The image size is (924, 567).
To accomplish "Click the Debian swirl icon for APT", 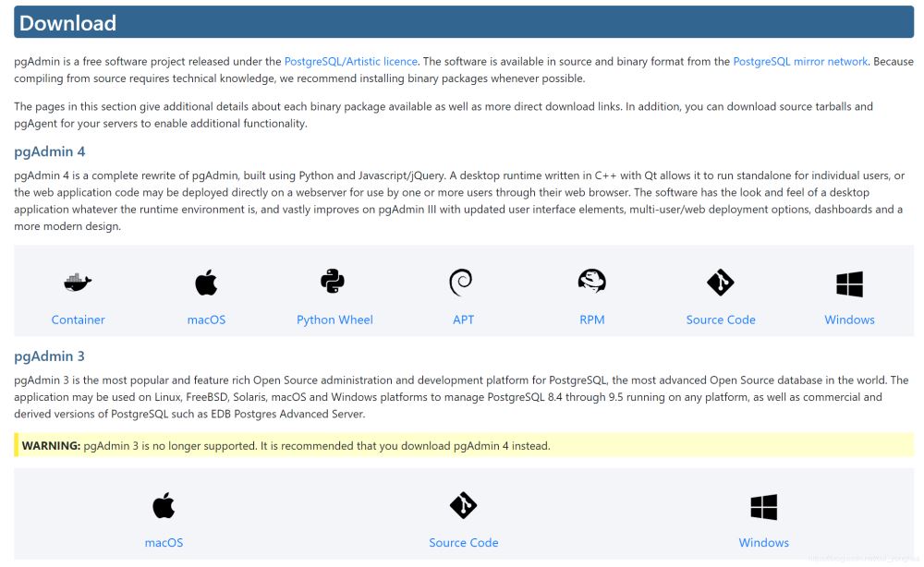I will click(x=462, y=282).
